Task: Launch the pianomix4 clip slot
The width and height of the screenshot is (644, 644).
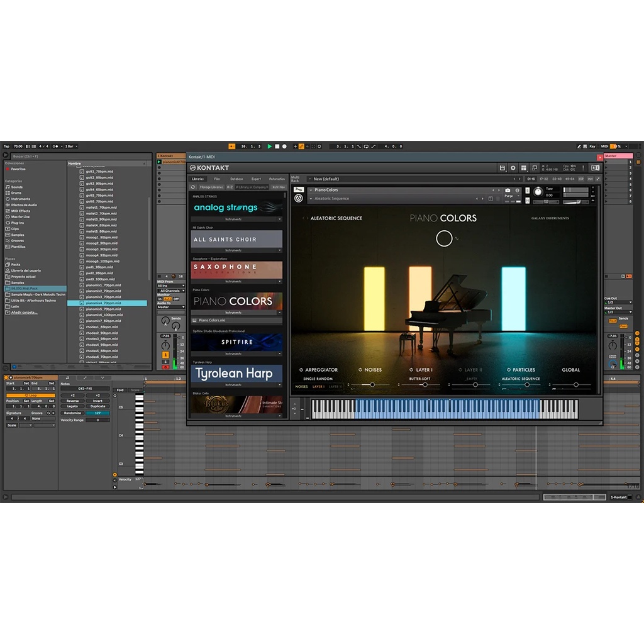Action: [x=160, y=162]
